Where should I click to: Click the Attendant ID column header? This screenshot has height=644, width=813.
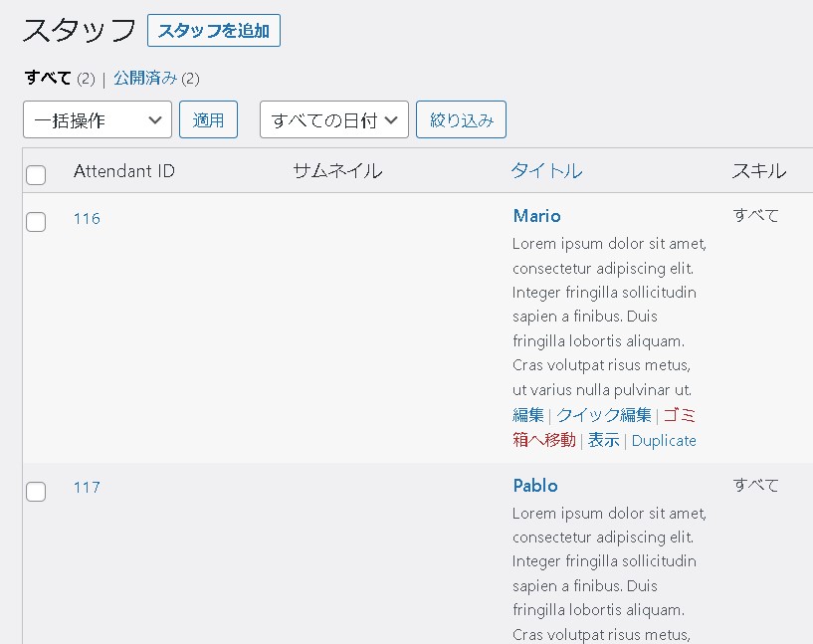124,171
